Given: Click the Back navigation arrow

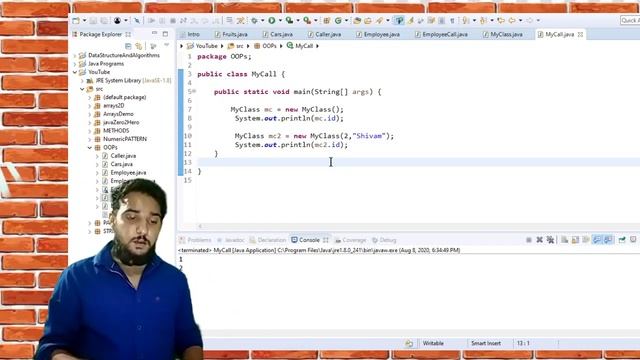Looking at the screenshot, I should click(x=512, y=20).
